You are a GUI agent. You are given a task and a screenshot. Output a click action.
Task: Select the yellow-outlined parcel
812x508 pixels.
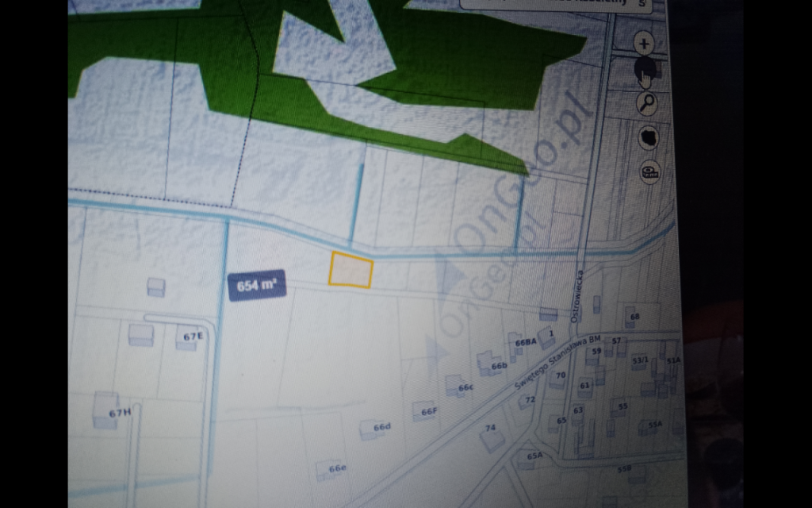(x=350, y=270)
